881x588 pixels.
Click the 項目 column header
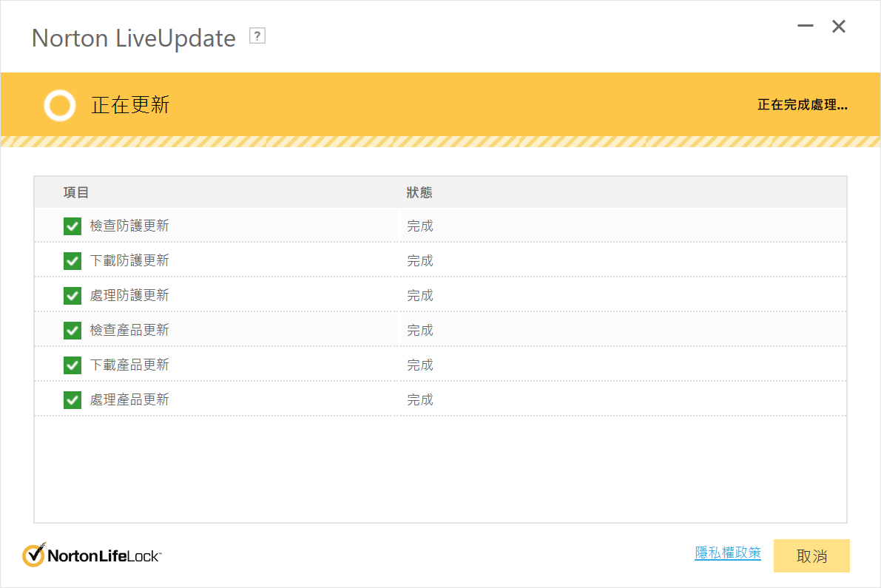coord(76,193)
